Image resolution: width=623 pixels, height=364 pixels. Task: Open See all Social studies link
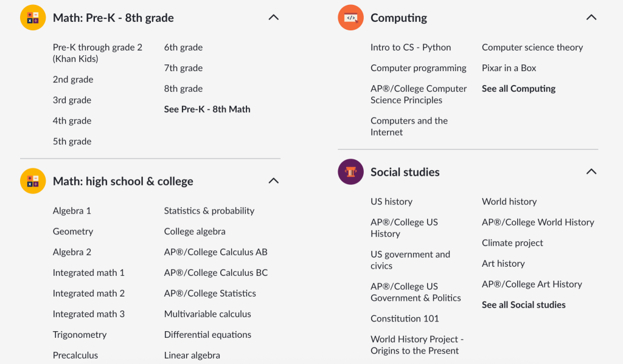point(523,305)
